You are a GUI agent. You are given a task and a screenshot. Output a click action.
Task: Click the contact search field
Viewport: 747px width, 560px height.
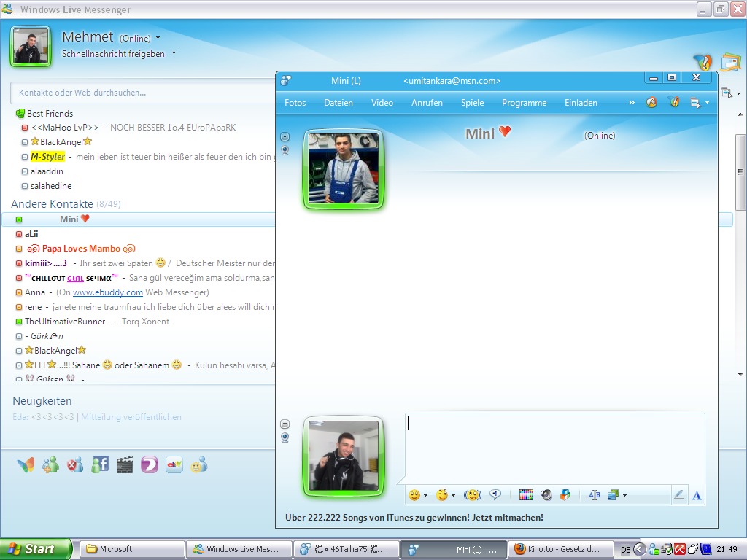click(143, 93)
